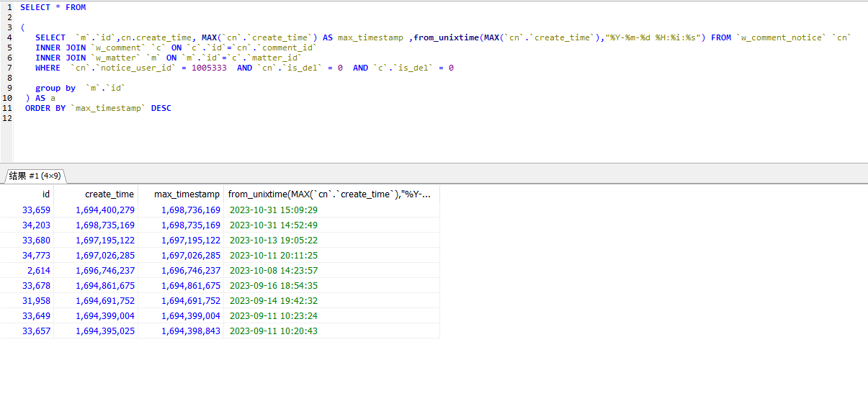Click create_time value 1,694,400,279
This screenshot has width=868, height=404.
pos(105,210)
